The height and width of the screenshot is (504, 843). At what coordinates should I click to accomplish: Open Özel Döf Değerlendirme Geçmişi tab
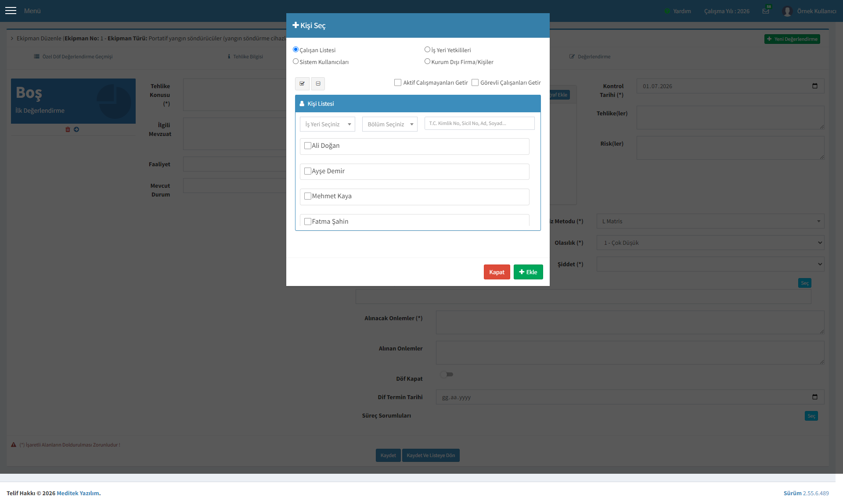click(x=73, y=57)
